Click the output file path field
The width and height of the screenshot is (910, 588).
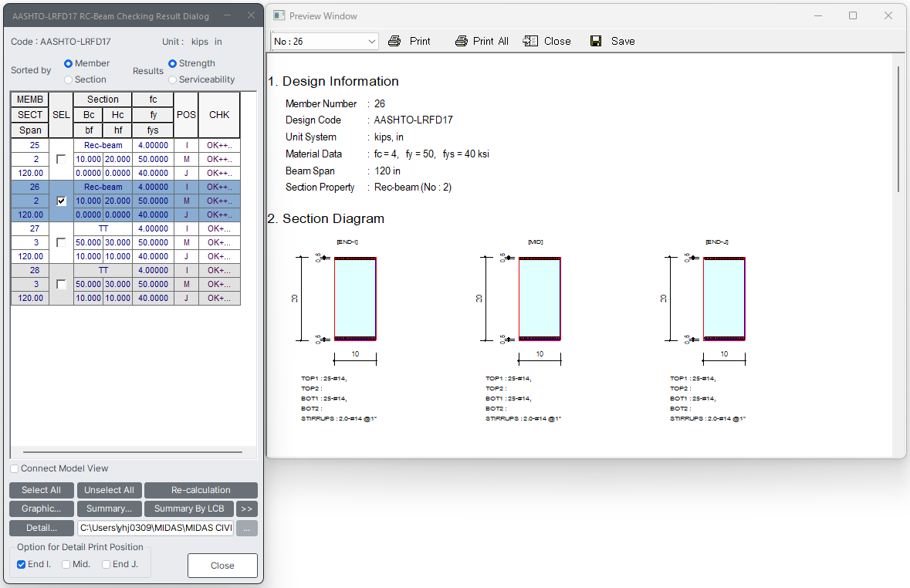pyautogui.click(x=156, y=529)
